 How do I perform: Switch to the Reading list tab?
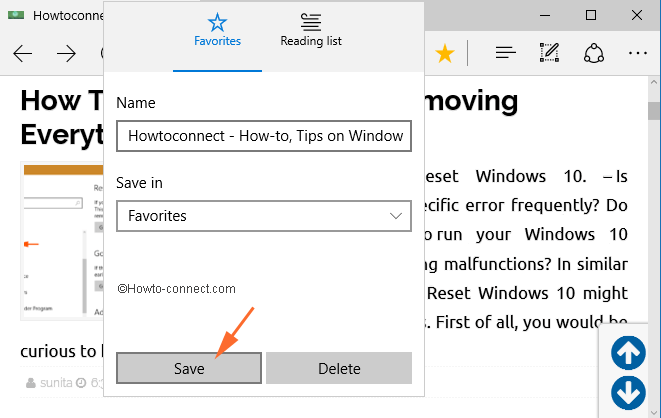[x=311, y=30]
